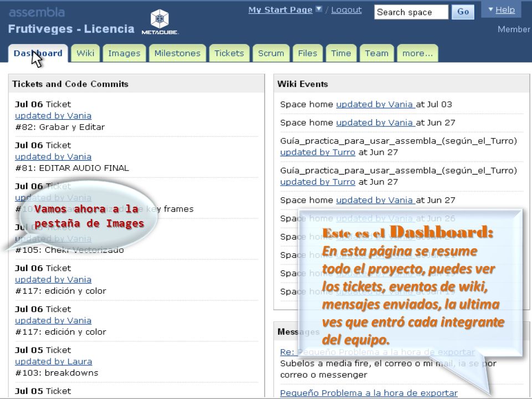Expand the more... tab

coord(417,53)
